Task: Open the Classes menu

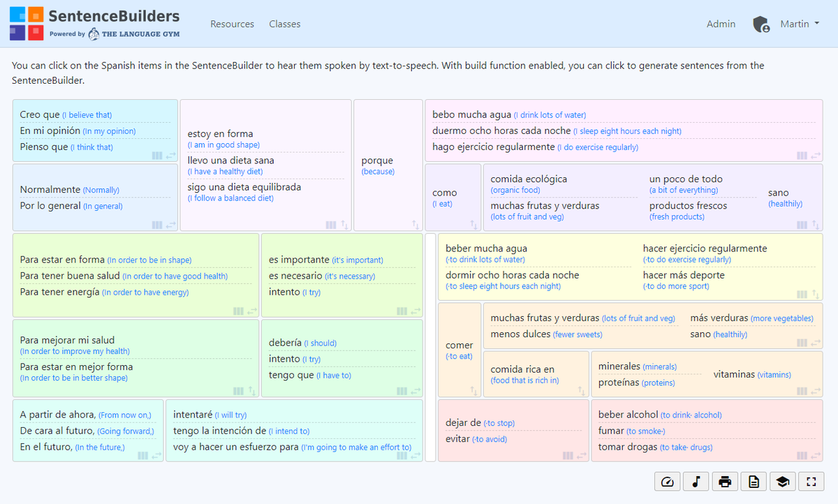Action: [285, 24]
